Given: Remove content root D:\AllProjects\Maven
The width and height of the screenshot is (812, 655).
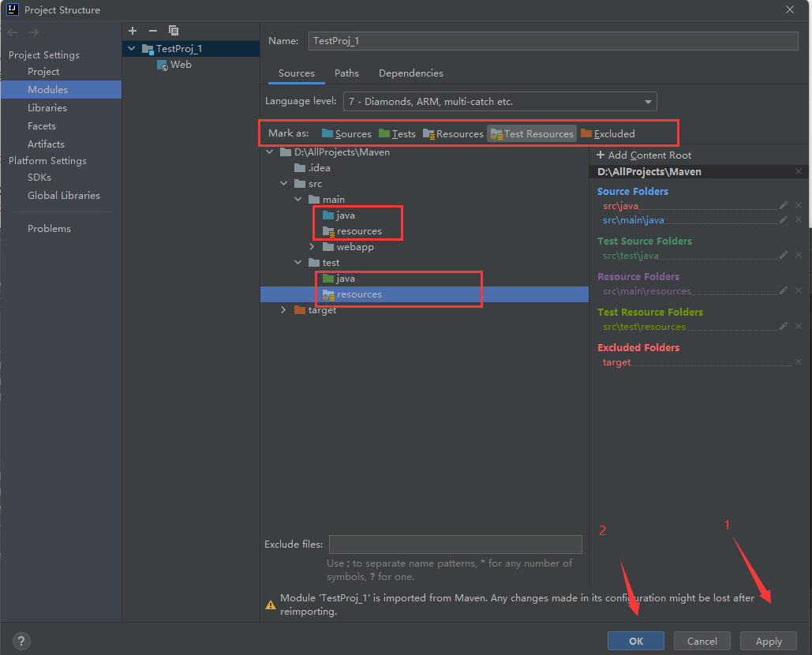Looking at the screenshot, I should (x=799, y=171).
